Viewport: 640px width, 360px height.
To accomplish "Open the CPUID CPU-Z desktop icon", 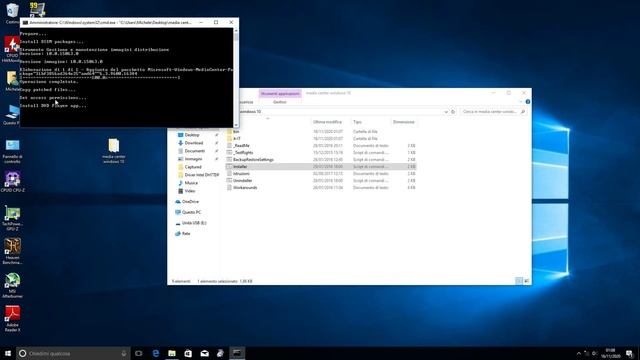I will [x=12, y=182].
